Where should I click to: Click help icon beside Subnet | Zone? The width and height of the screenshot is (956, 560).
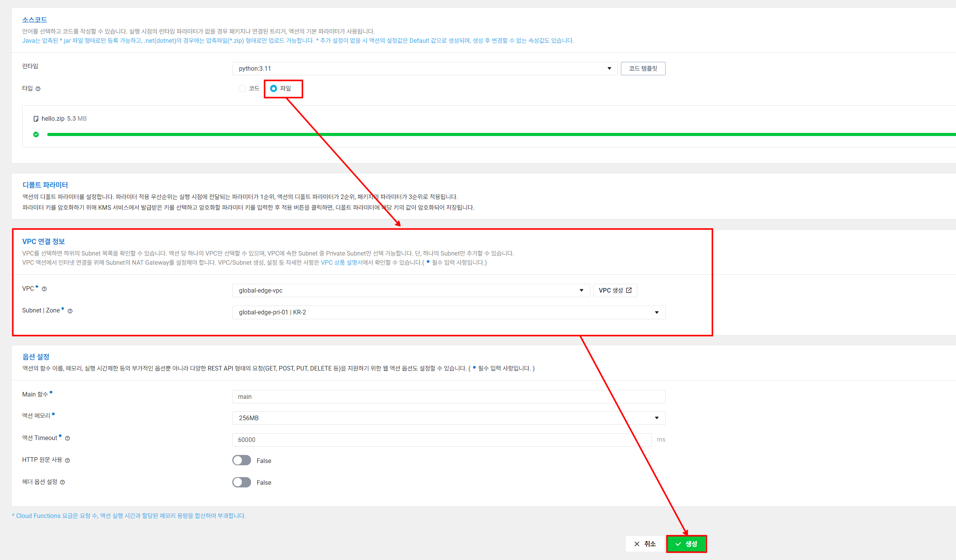(x=70, y=311)
